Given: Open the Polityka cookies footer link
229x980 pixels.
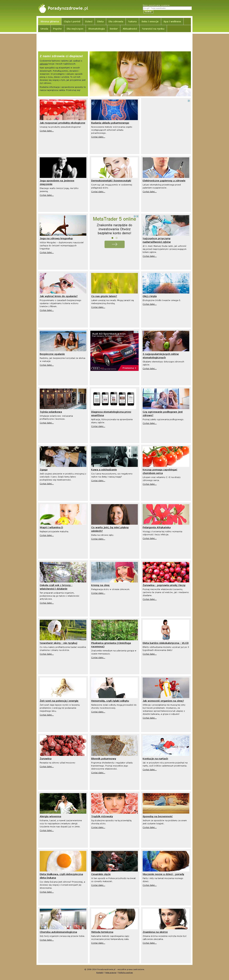Looking at the screenshot, I should [x=126, y=972].
